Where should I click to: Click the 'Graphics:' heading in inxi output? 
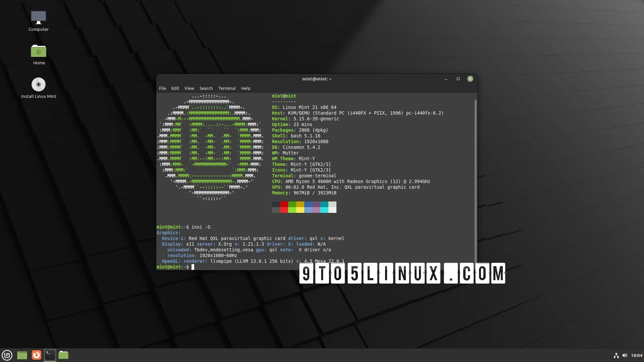168,233
